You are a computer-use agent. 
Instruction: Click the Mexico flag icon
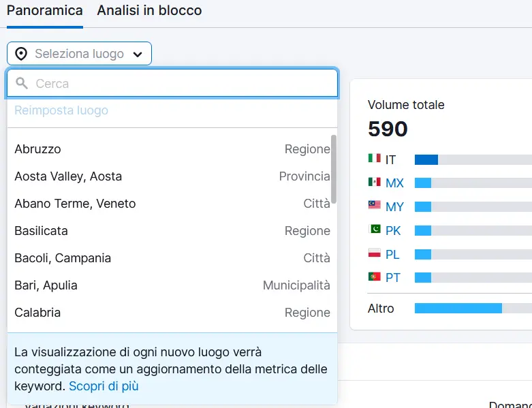374,183
